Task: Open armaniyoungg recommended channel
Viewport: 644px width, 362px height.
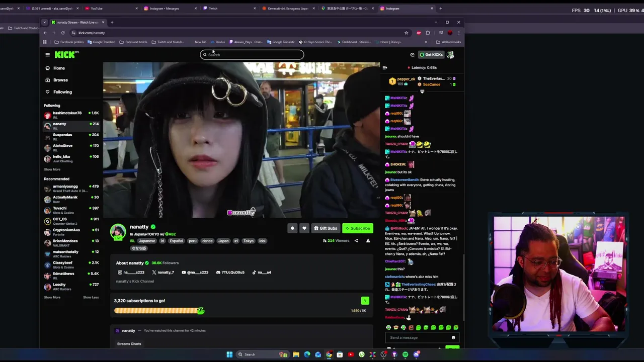Action: tap(71, 188)
